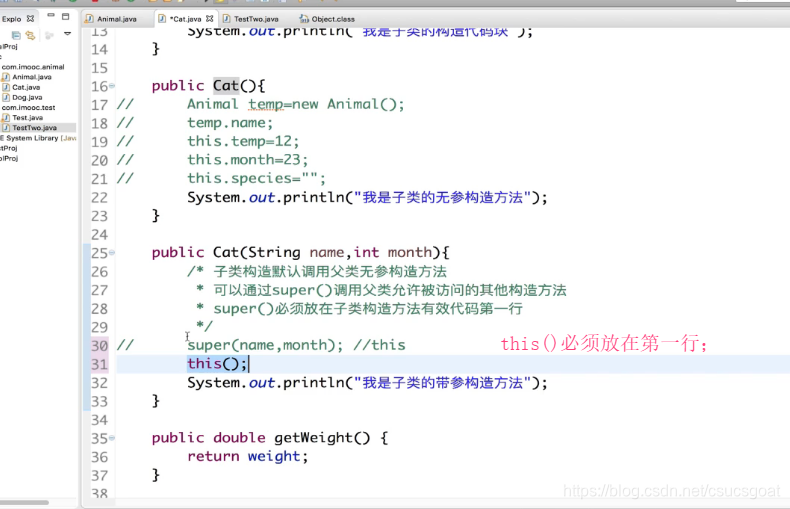
Task: Click the Object.class tab icon
Action: [304, 19]
